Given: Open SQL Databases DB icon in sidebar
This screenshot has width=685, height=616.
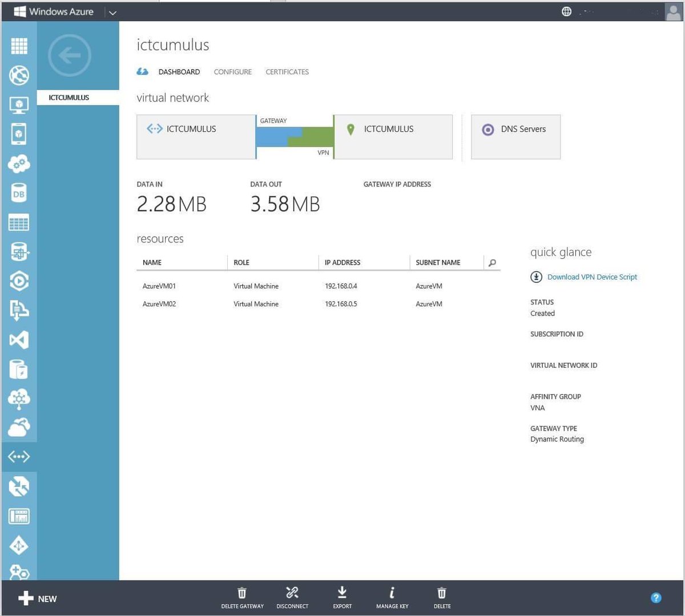Looking at the screenshot, I should 19,193.
